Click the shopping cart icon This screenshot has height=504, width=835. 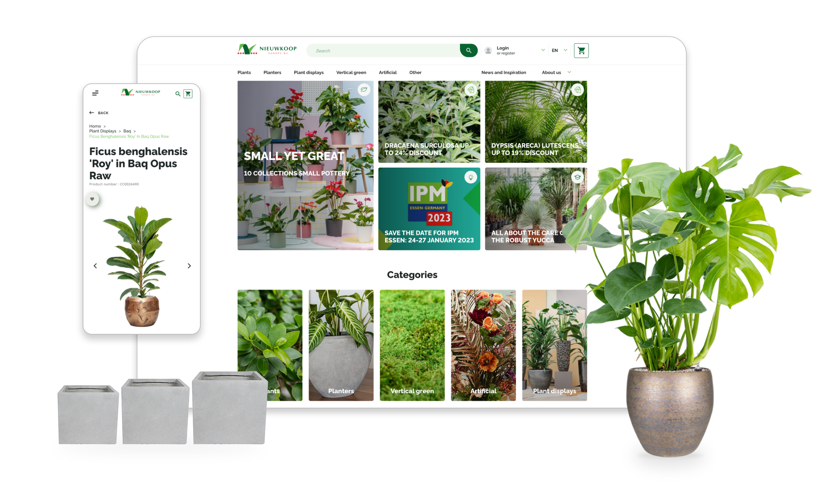582,51
